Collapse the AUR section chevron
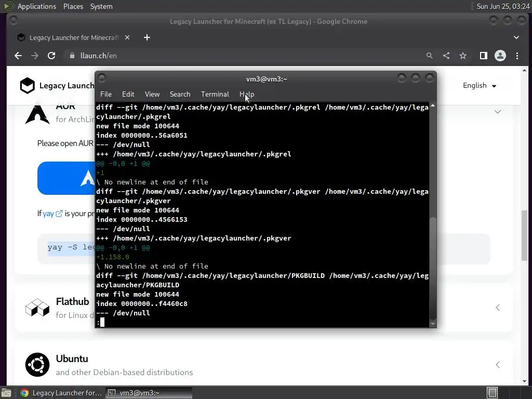 497,112
